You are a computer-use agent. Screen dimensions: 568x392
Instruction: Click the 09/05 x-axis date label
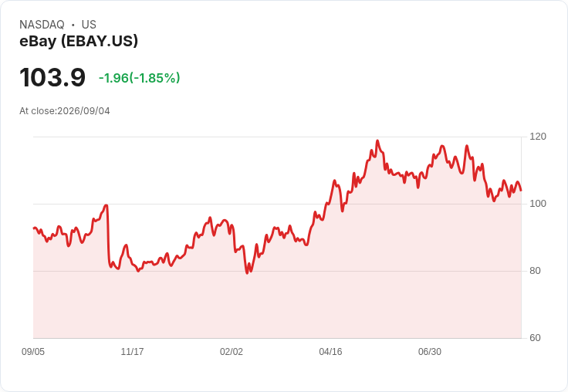[x=33, y=351]
